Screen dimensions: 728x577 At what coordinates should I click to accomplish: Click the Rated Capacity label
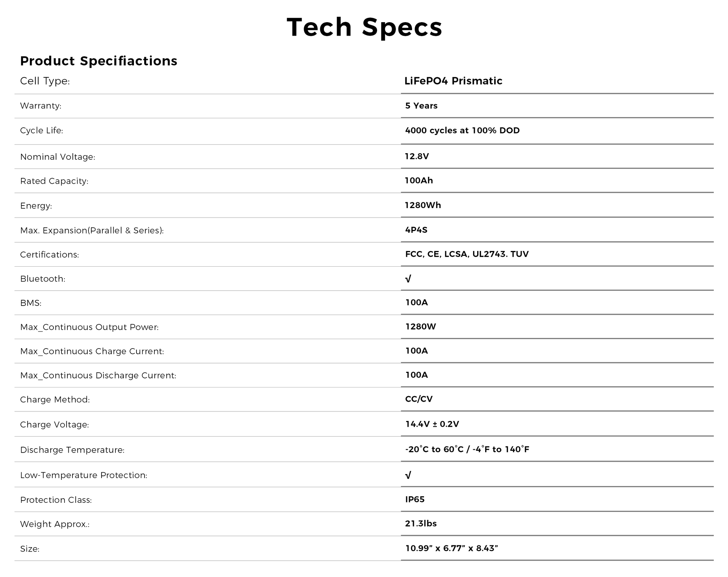54,181
